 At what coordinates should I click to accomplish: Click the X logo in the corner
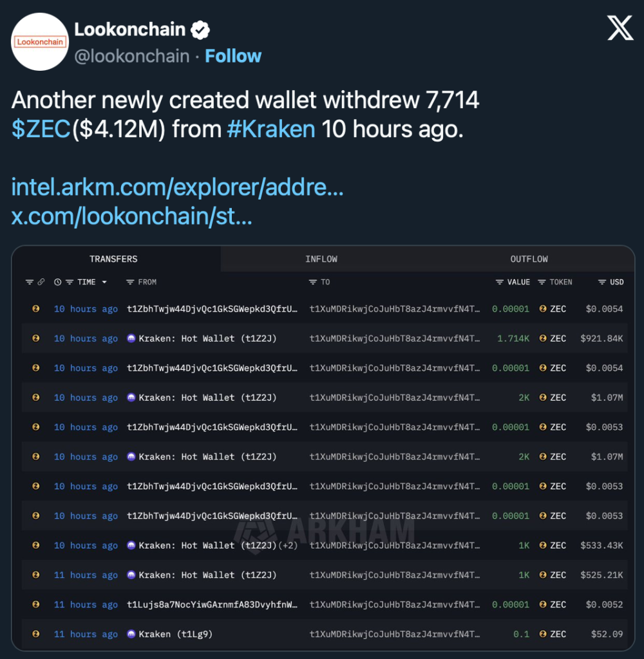(620, 28)
